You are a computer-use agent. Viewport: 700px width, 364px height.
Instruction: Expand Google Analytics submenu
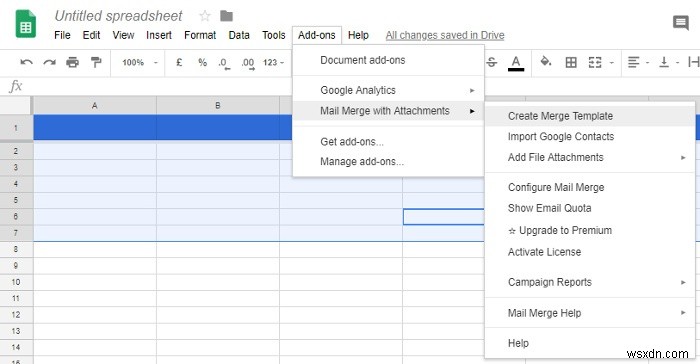(x=388, y=90)
